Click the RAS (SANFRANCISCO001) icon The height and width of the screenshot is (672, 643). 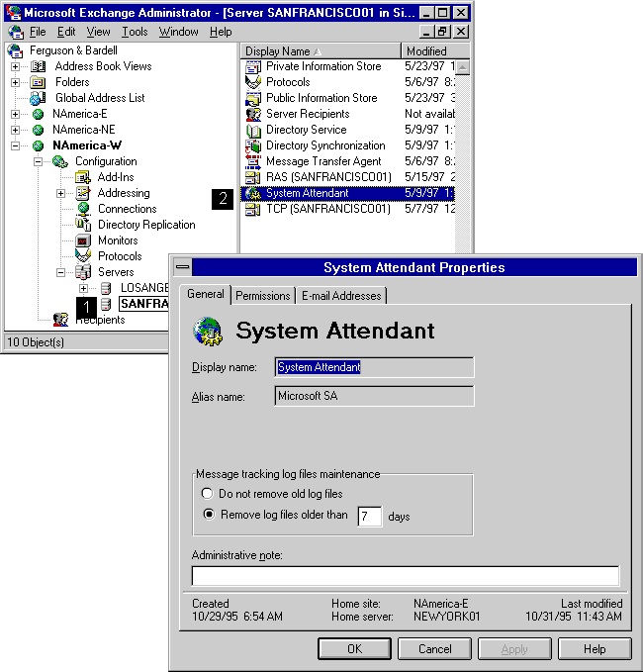(x=253, y=177)
